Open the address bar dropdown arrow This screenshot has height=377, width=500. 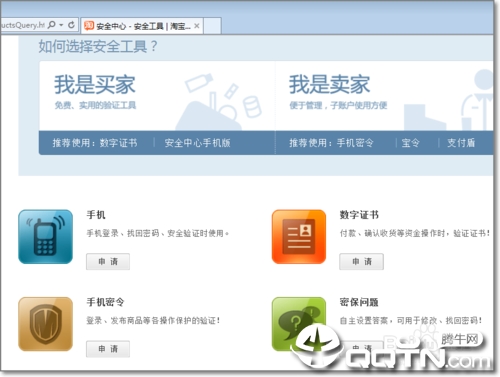coord(61,25)
